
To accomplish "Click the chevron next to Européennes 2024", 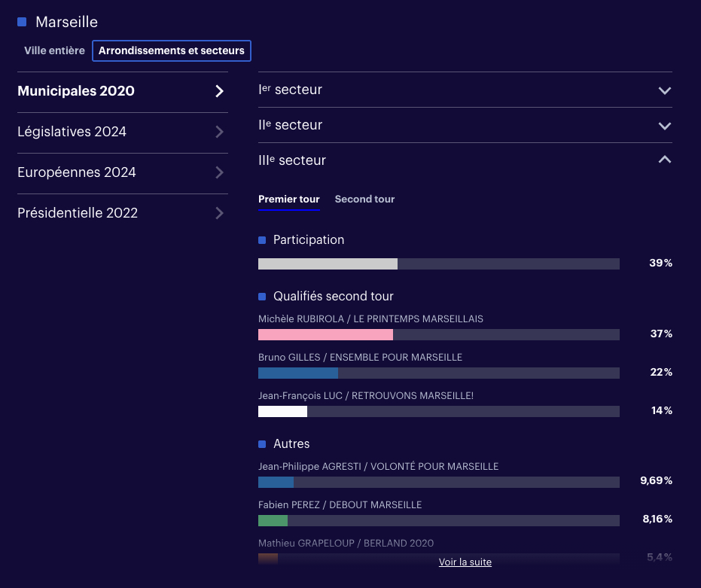I will tap(219, 172).
